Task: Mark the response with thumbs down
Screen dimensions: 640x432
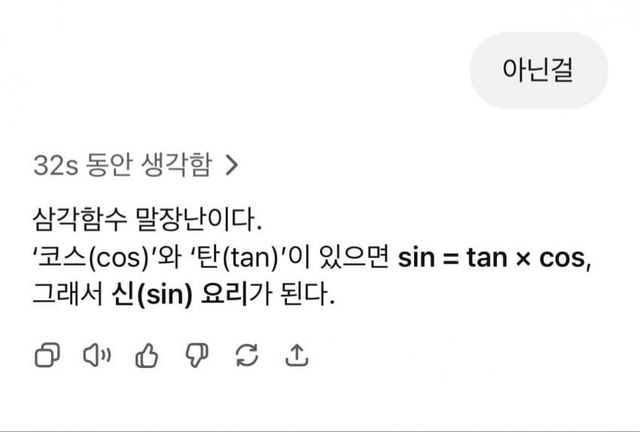Action: (x=196, y=354)
